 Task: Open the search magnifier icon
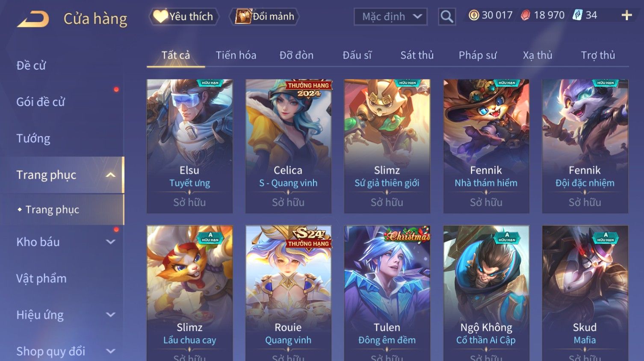pos(447,17)
